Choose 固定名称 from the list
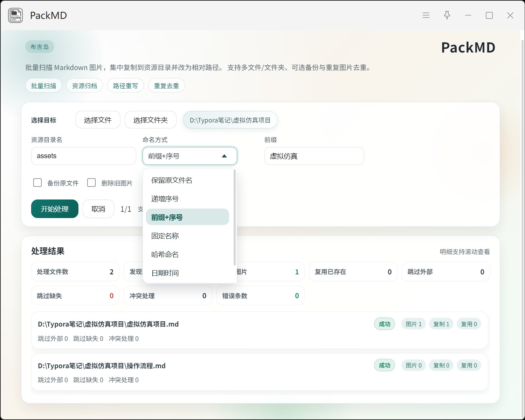The image size is (525, 420). coord(165,236)
